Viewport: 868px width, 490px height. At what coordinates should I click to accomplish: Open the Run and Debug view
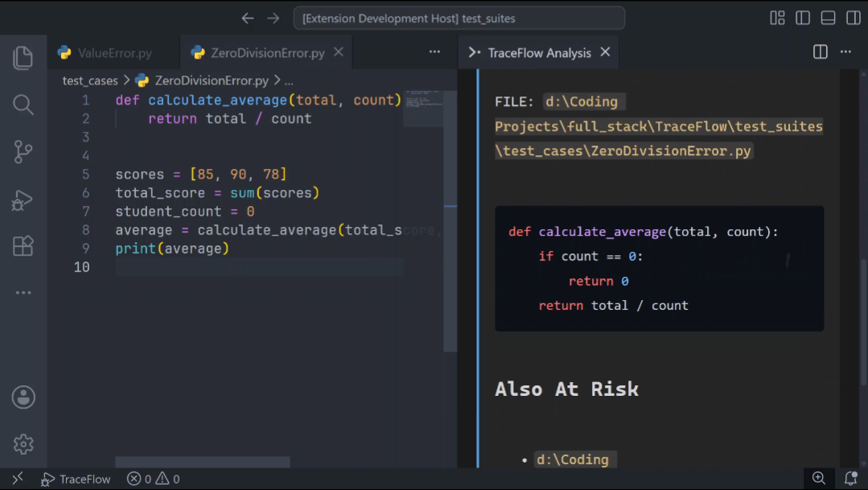click(23, 200)
